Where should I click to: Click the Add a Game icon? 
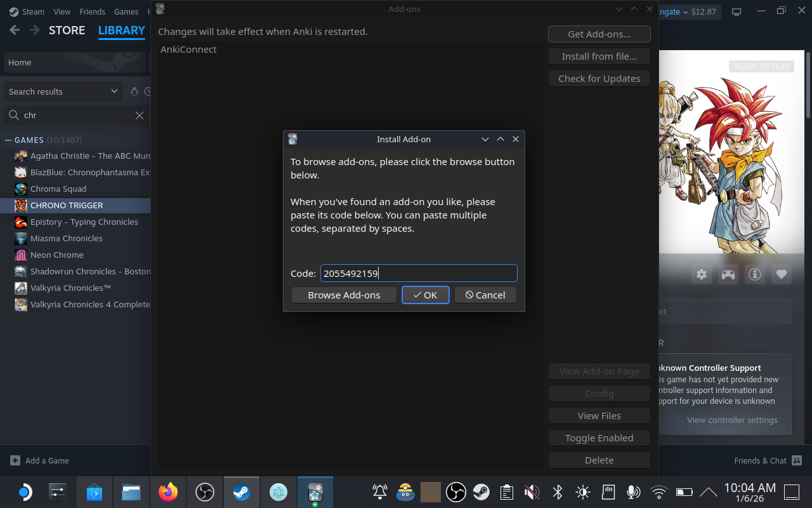pyautogui.click(x=14, y=460)
